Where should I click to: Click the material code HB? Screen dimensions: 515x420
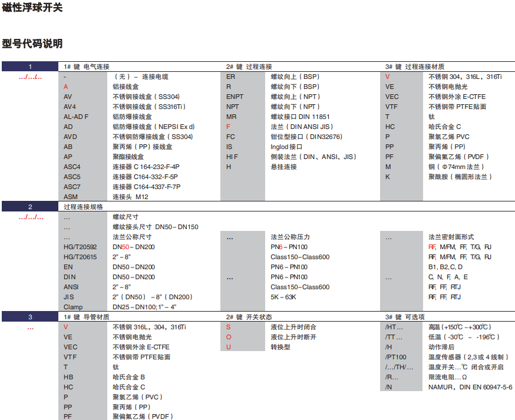68,377
